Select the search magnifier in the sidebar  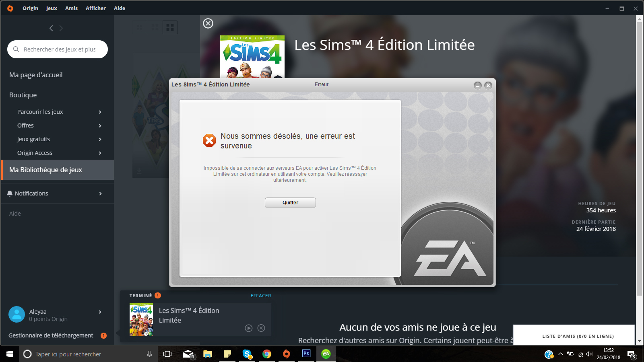pos(16,49)
